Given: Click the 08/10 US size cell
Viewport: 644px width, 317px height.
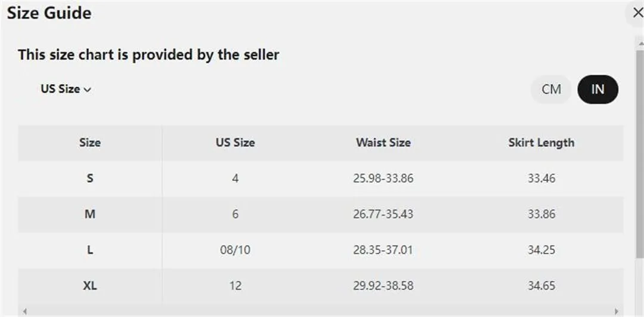Looking at the screenshot, I should [x=236, y=250].
